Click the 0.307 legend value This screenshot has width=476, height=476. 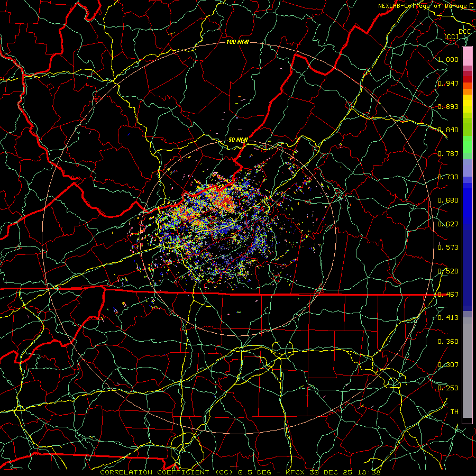coord(448,365)
